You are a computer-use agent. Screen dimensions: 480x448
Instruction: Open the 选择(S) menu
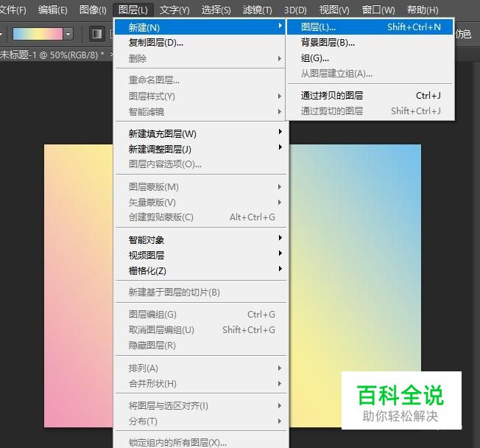(216, 10)
